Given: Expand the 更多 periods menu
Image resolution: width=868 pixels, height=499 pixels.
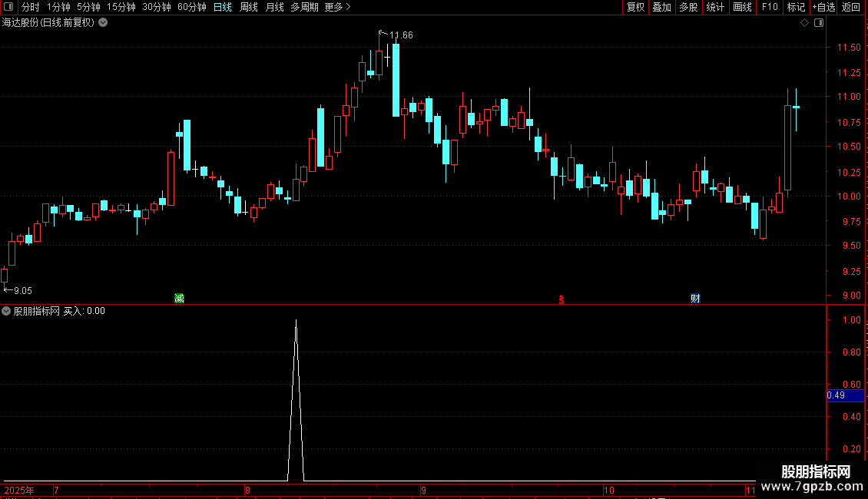Looking at the screenshot, I should pos(338,7).
